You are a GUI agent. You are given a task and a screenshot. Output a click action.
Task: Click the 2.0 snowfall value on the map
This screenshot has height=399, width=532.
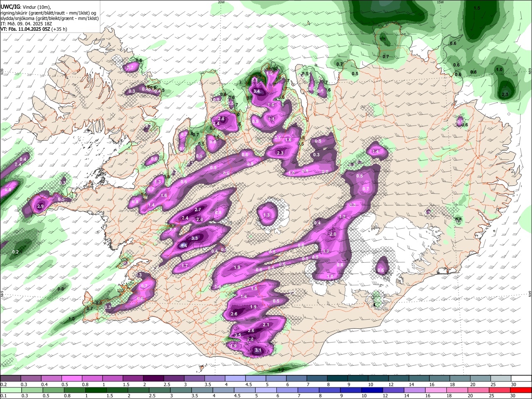click(332, 234)
